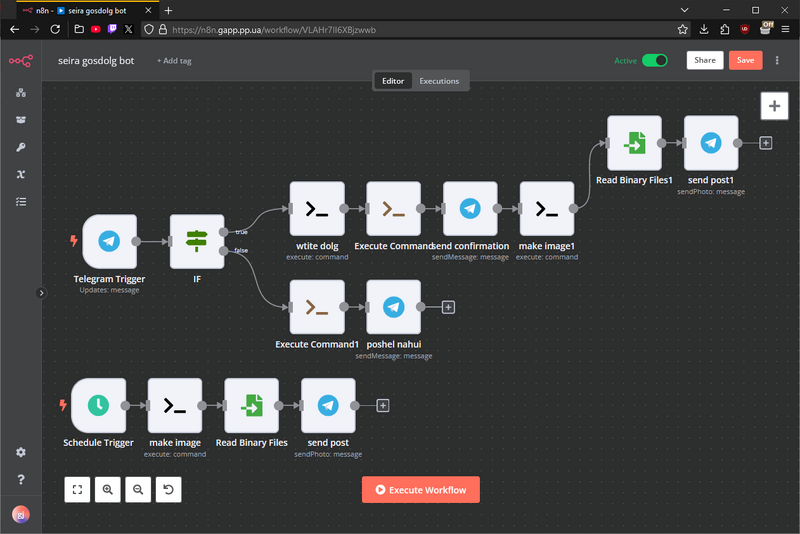Zoom in on the workflow canvas

click(x=108, y=489)
